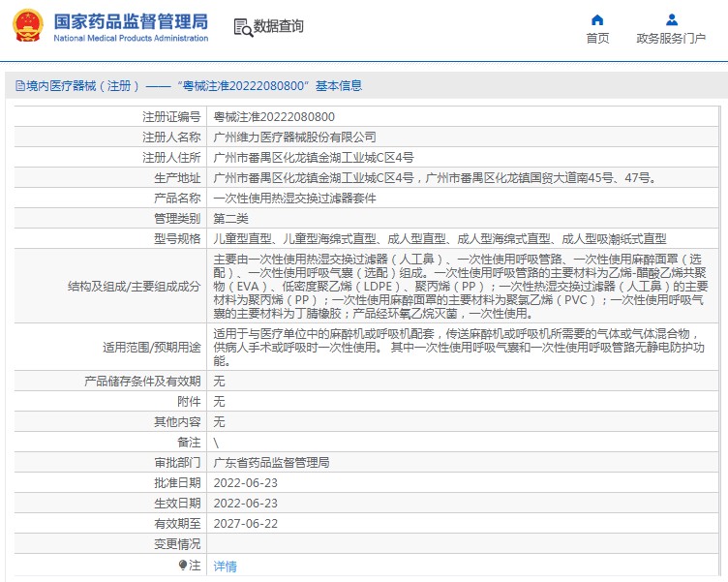Click the home house icon
Viewport: 728px width, 582px height.
pyautogui.click(x=597, y=20)
